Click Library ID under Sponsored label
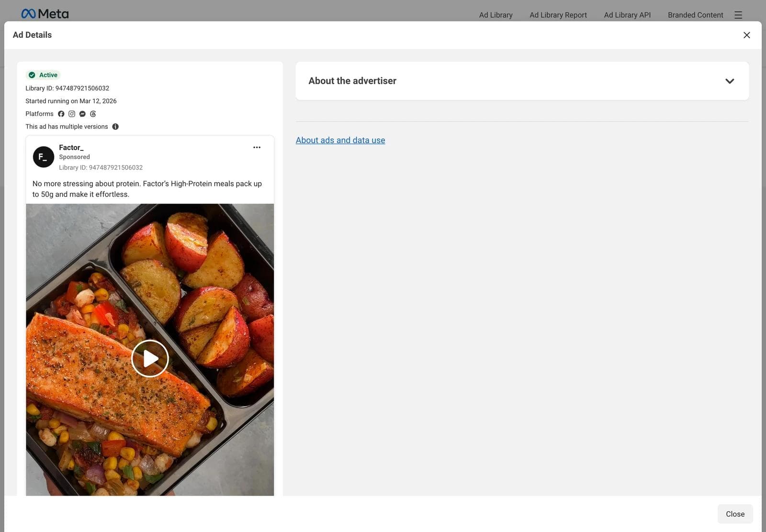766x532 pixels. (x=101, y=168)
